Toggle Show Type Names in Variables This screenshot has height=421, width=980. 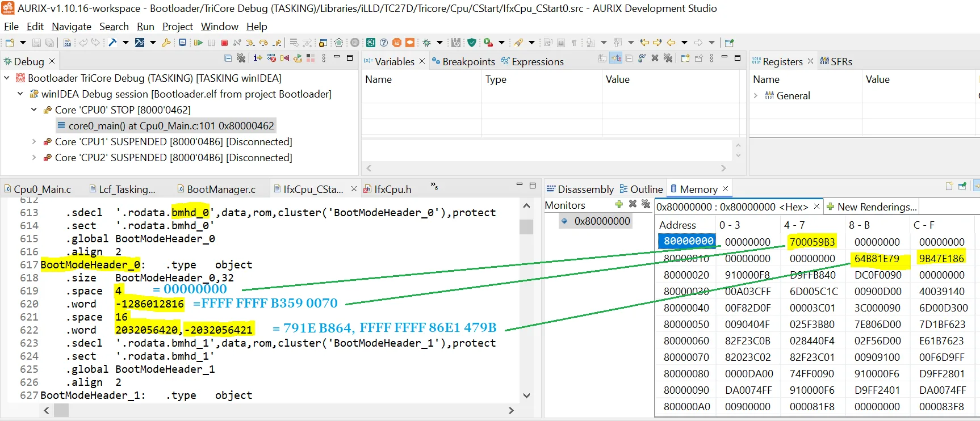pos(602,58)
